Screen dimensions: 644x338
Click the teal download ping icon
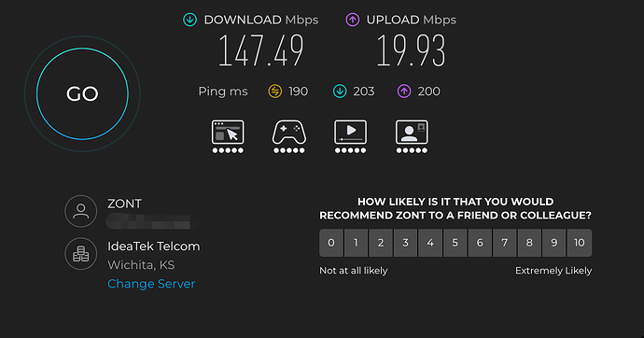340,92
